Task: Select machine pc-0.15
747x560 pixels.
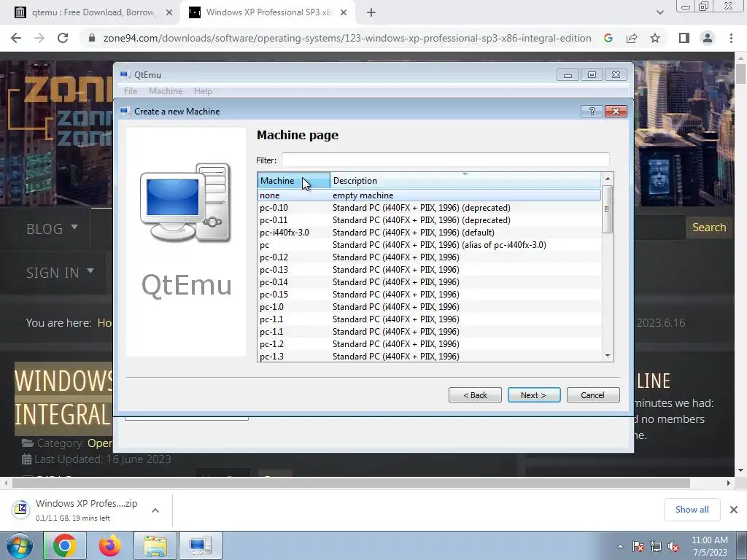Action: pos(429,295)
